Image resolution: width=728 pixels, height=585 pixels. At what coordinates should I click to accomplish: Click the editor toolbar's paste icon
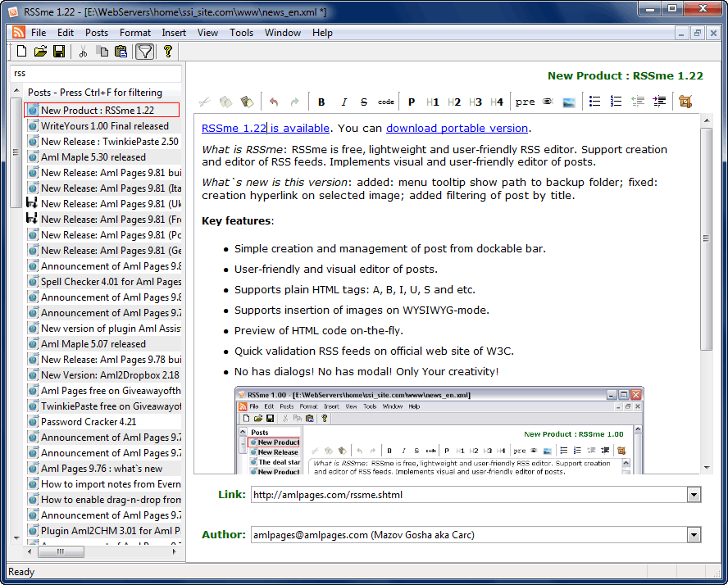pyautogui.click(x=247, y=102)
